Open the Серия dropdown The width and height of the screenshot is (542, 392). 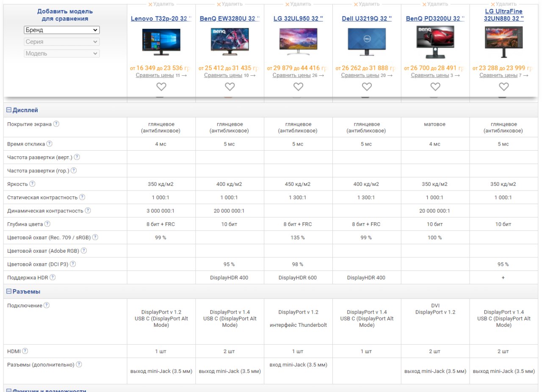click(61, 41)
